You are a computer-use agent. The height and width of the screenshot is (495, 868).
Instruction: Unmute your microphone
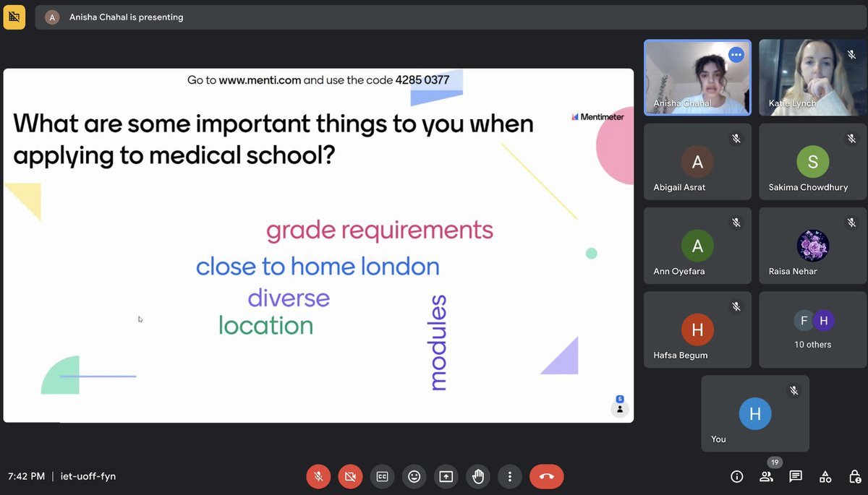coord(318,476)
